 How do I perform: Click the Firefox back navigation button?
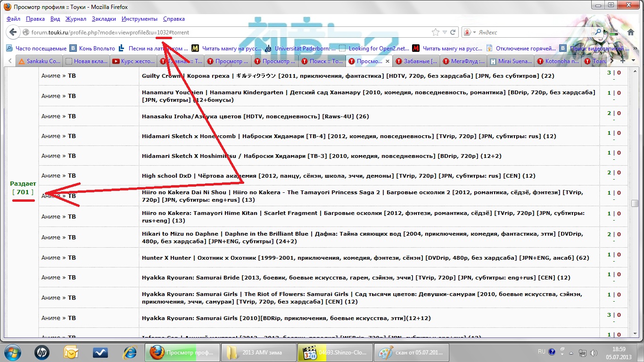[x=13, y=33]
